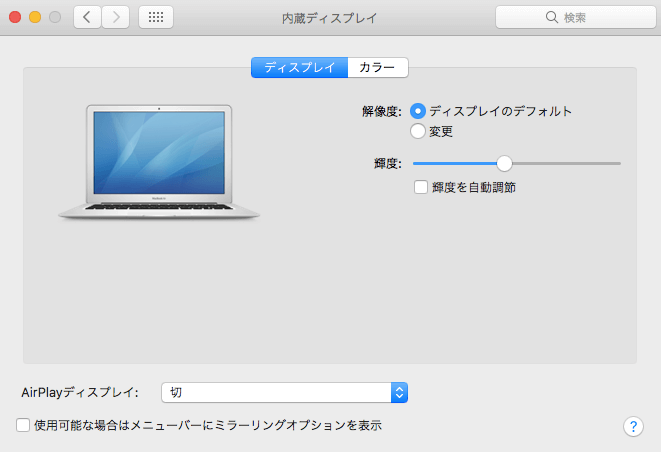The width and height of the screenshot is (661, 452).
Task: Show all preferences via grid icon
Action: point(156,17)
